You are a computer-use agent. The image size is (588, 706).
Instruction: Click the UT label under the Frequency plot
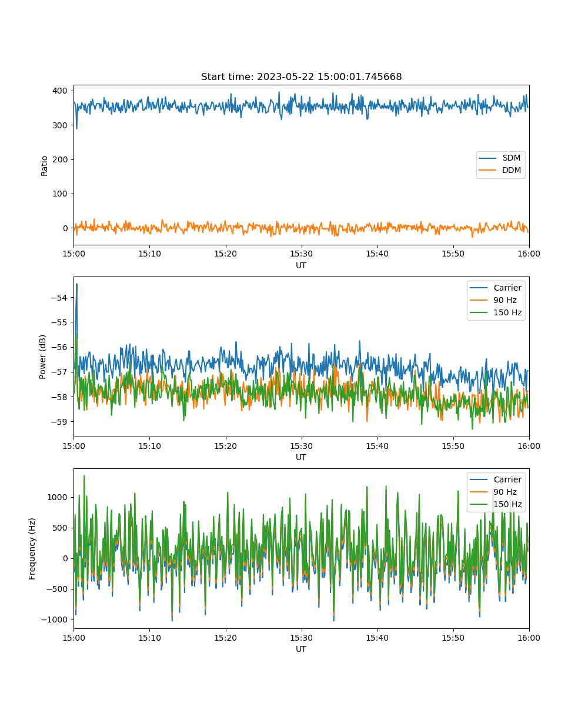(301, 649)
